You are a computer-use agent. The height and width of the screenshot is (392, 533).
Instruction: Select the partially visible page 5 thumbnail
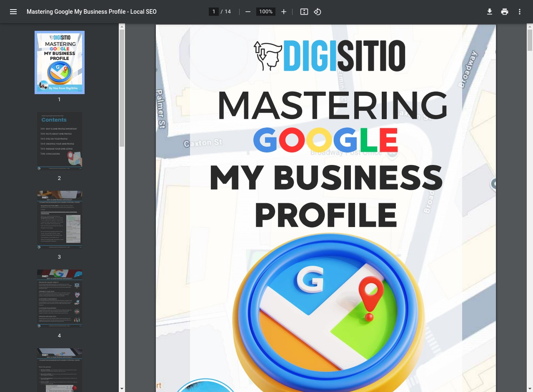(x=60, y=370)
